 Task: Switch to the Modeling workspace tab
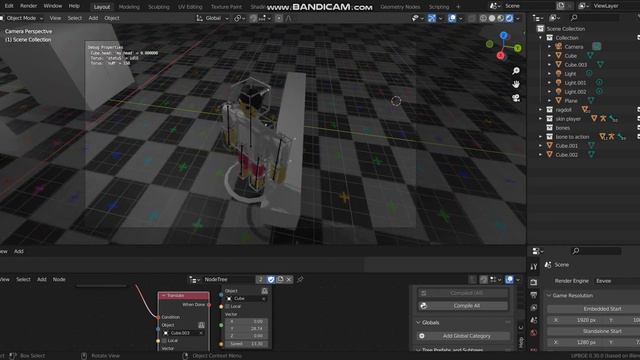pyautogui.click(x=129, y=7)
